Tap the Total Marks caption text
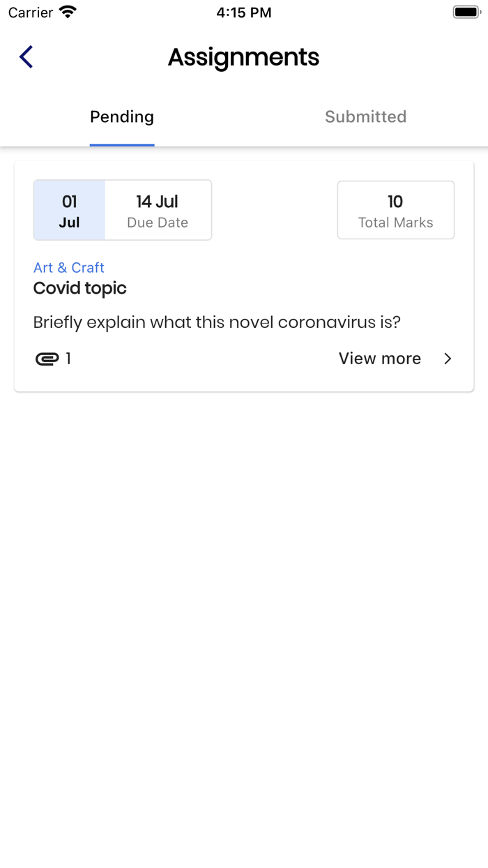The width and height of the screenshot is (488, 868). click(x=396, y=223)
